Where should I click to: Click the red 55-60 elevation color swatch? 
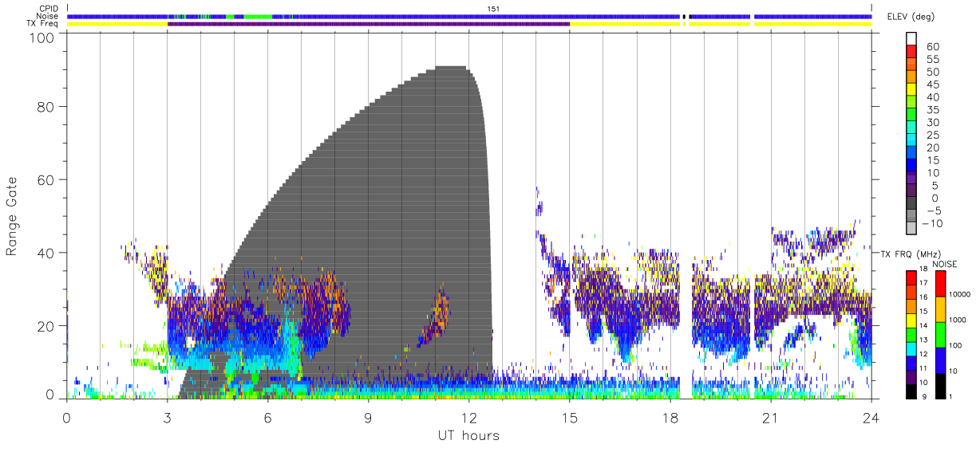912,53
